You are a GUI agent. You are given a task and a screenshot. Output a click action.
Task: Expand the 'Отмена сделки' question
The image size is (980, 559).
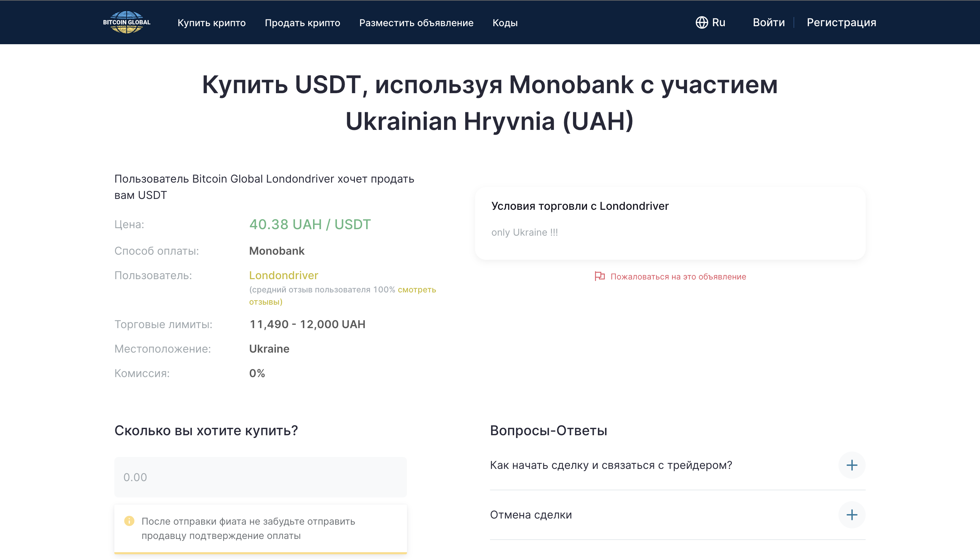pyautogui.click(x=852, y=515)
